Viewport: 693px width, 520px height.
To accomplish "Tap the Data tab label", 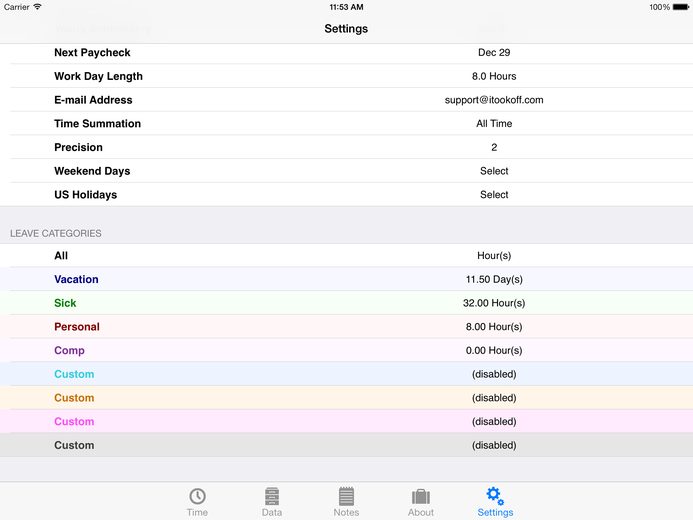I will 272,512.
